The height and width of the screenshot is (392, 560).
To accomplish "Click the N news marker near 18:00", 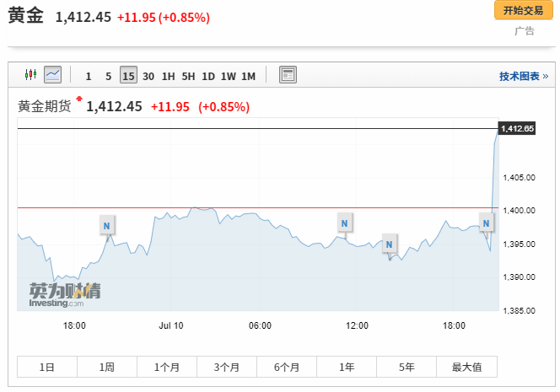I will tap(106, 225).
